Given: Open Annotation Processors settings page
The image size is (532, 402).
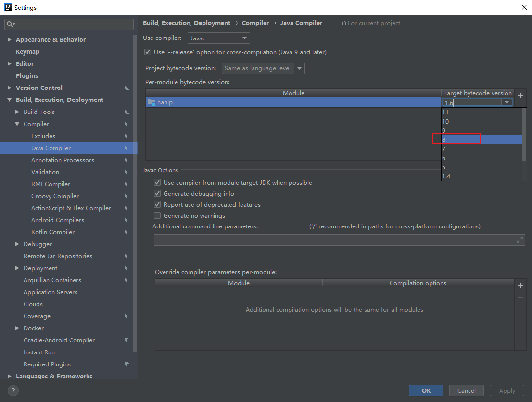Looking at the screenshot, I should pos(63,160).
